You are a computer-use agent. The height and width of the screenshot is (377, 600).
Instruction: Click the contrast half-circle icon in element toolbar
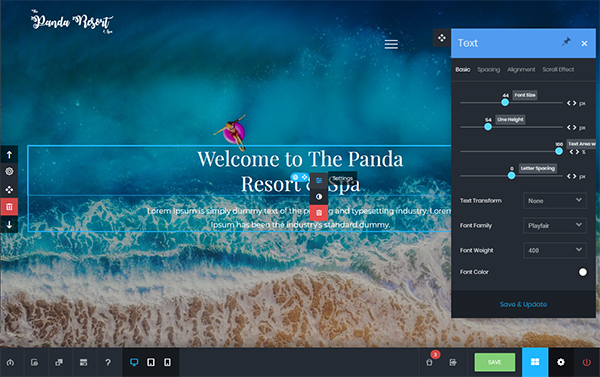click(319, 197)
